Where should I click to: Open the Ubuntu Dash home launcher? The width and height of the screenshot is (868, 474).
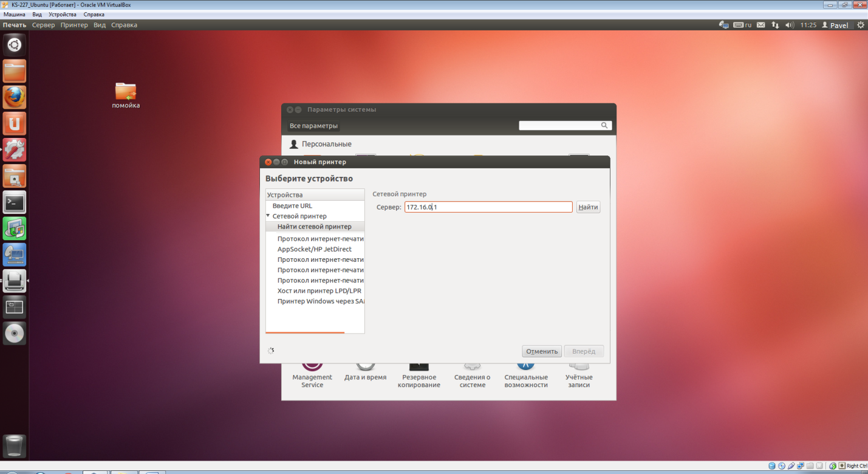(15, 45)
